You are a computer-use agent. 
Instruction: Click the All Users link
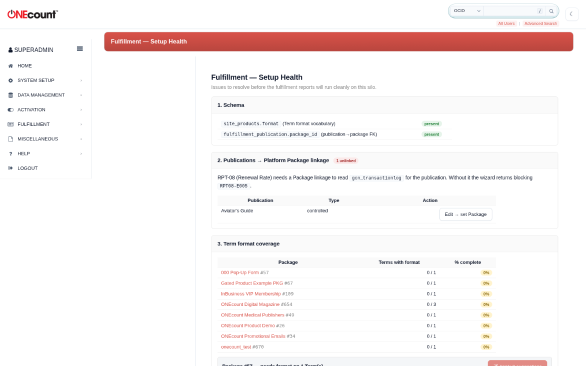point(506,24)
